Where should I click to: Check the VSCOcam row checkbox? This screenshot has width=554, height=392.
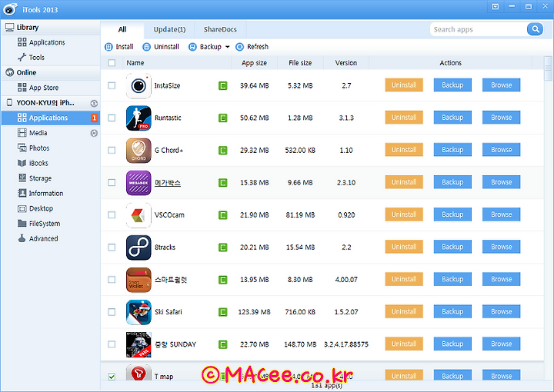(112, 215)
